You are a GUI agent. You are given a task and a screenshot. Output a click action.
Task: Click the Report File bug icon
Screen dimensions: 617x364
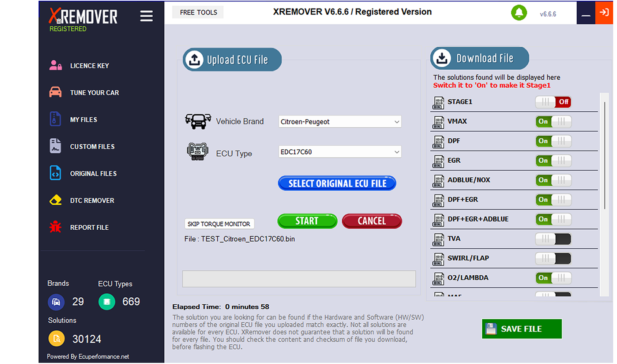(55, 227)
